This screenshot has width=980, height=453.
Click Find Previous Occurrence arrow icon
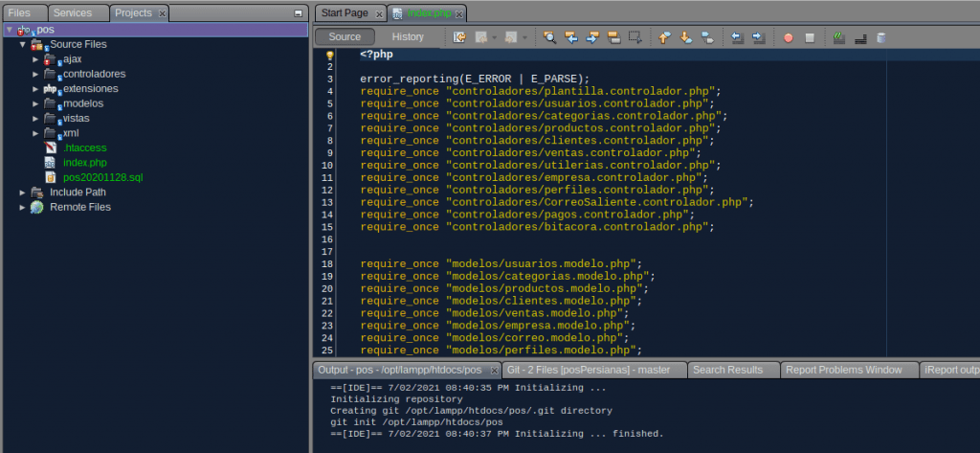coord(571,37)
